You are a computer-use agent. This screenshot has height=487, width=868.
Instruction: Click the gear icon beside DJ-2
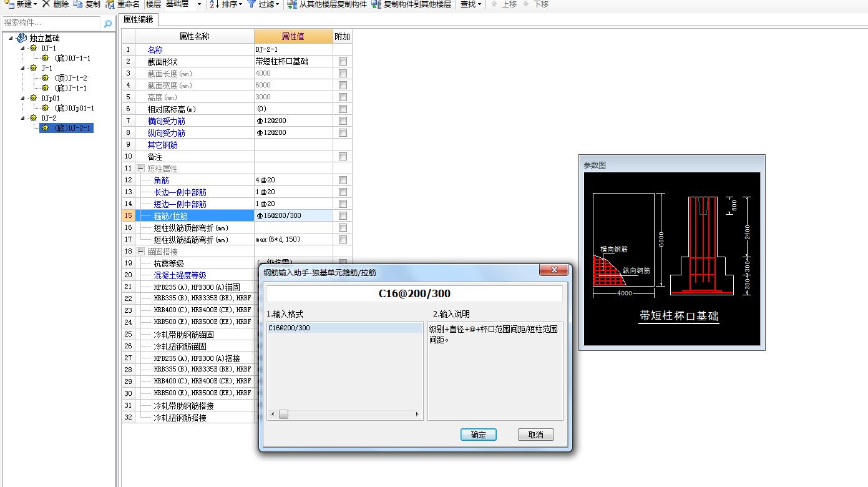tap(34, 118)
